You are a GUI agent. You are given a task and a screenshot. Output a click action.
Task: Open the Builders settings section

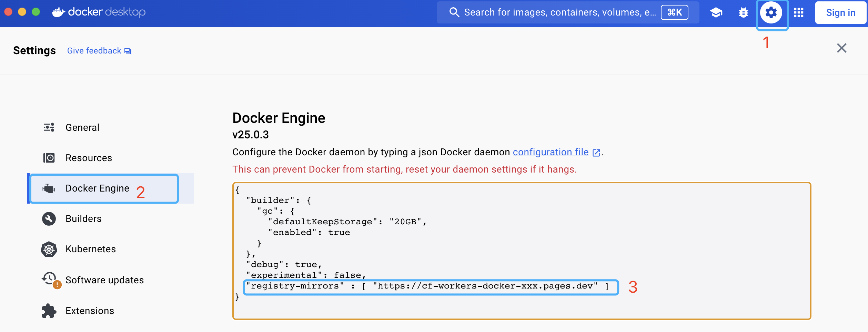(110, 219)
